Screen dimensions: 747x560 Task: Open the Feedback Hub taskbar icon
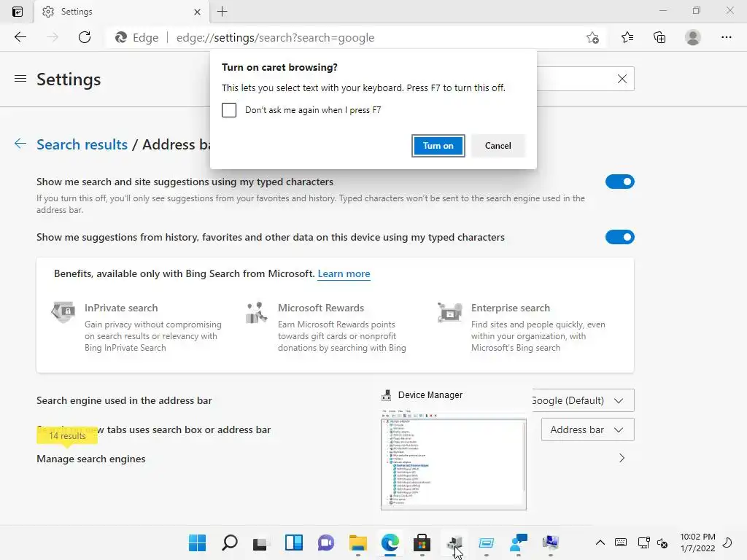click(519, 542)
